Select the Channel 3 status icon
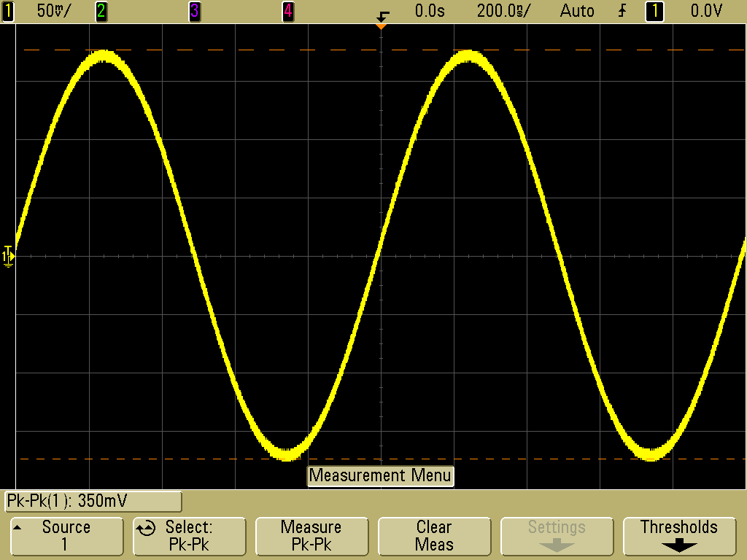Screen dimensions: 747x560 click(194, 11)
